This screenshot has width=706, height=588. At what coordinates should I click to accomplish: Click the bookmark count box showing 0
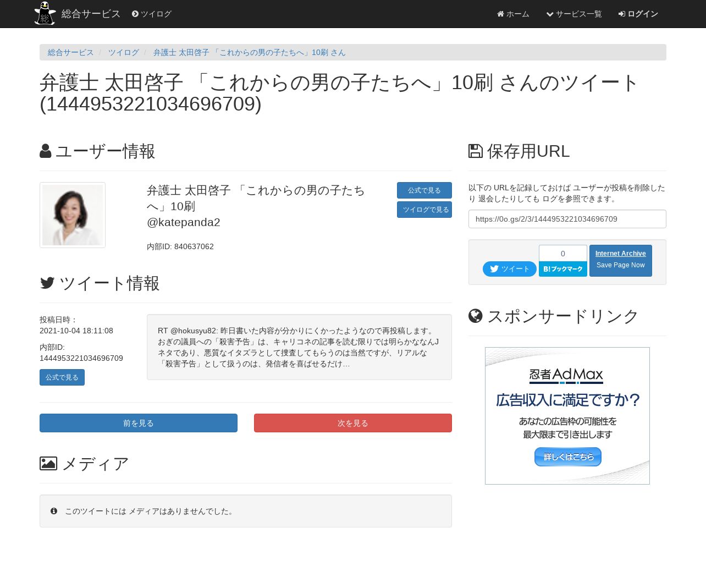click(x=562, y=254)
